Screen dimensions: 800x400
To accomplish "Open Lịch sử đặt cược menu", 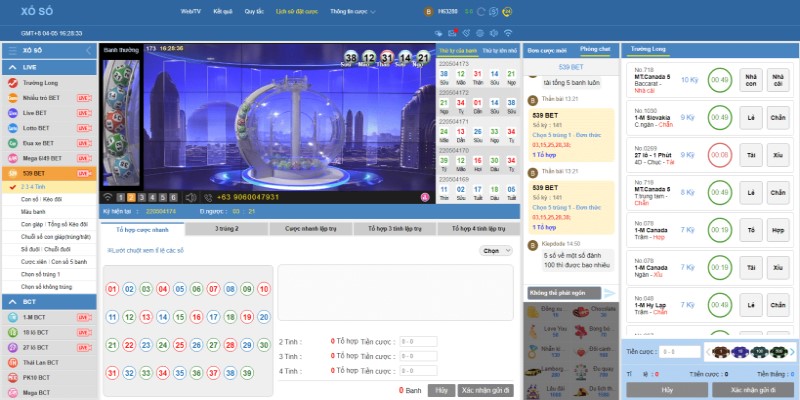I will click(x=296, y=11).
